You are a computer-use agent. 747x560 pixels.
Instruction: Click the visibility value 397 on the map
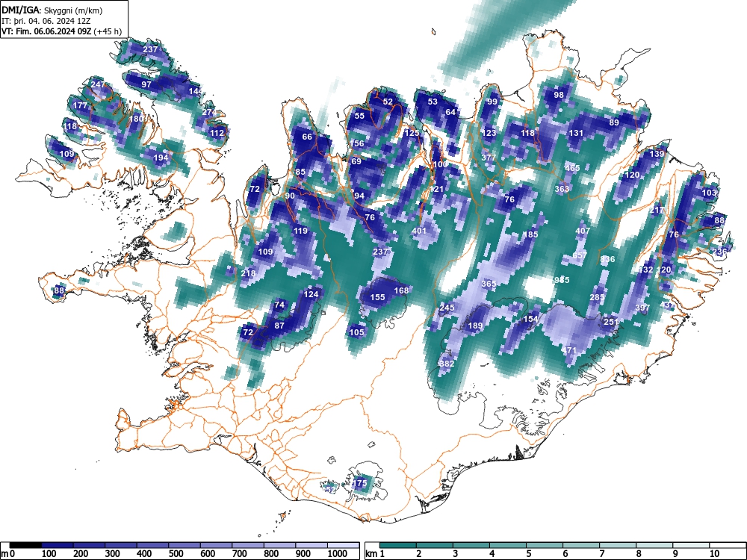click(x=642, y=308)
